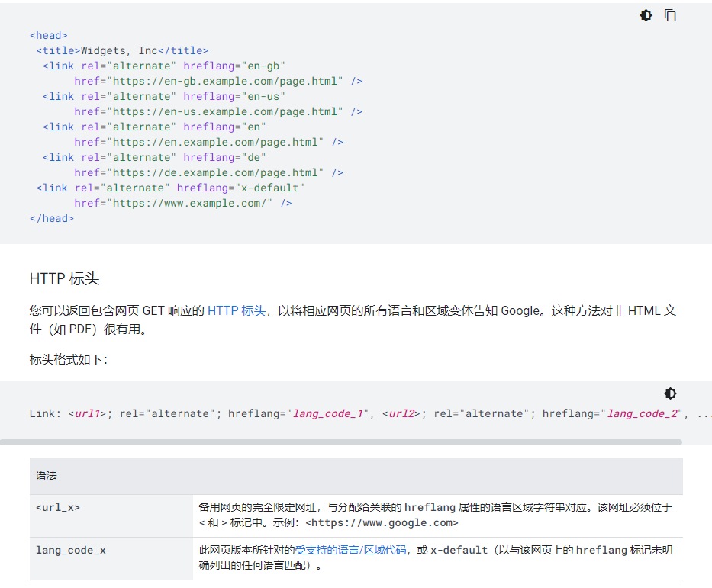This screenshot has width=712, height=588.
Task: Open the blue HTTP 标头 link in the paragraph
Action: coord(237,311)
